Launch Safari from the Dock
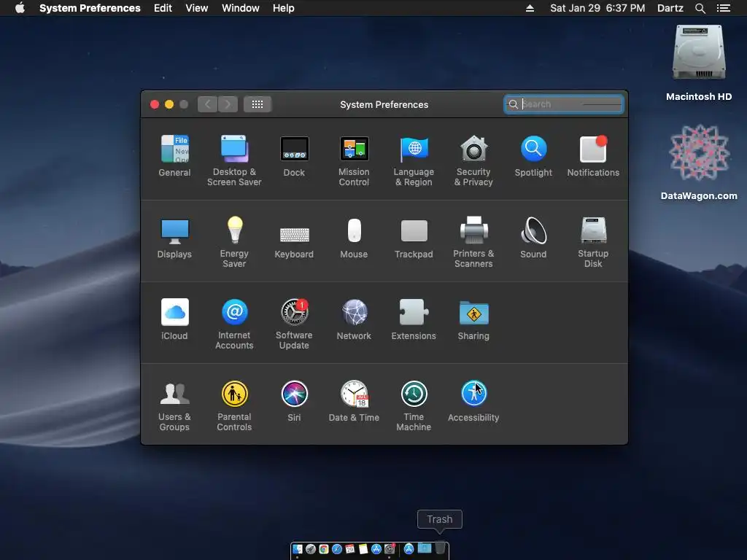 point(337,549)
